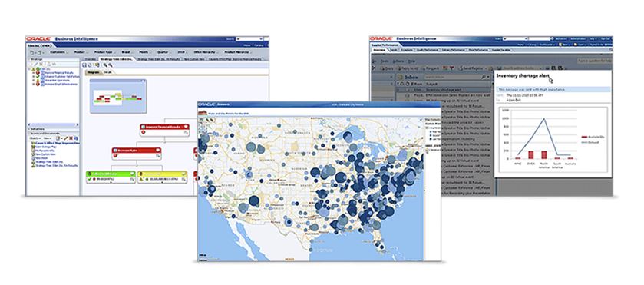The height and width of the screenshot is (285, 644).
Task: Switch to the Details tab
Action: [x=107, y=72]
